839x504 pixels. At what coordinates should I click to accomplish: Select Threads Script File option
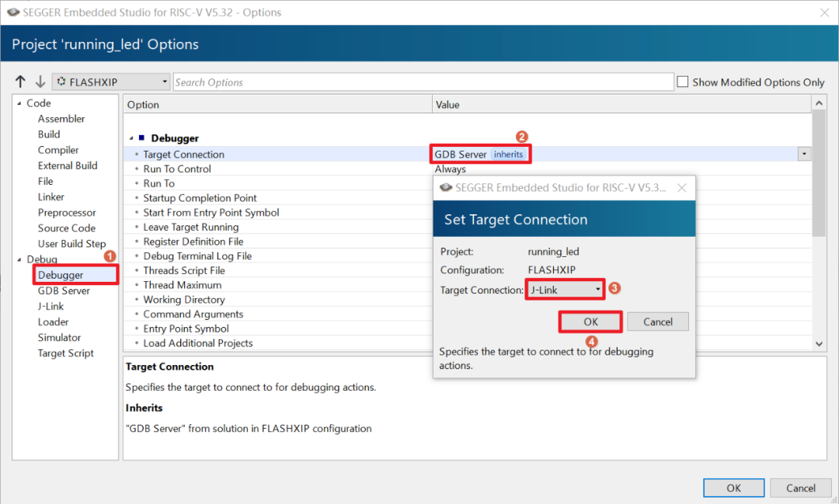point(184,270)
